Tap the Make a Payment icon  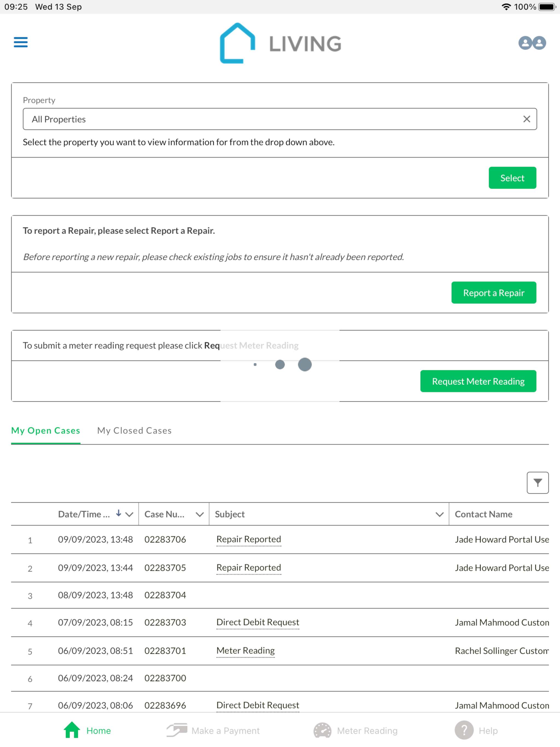click(x=177, y=730)
